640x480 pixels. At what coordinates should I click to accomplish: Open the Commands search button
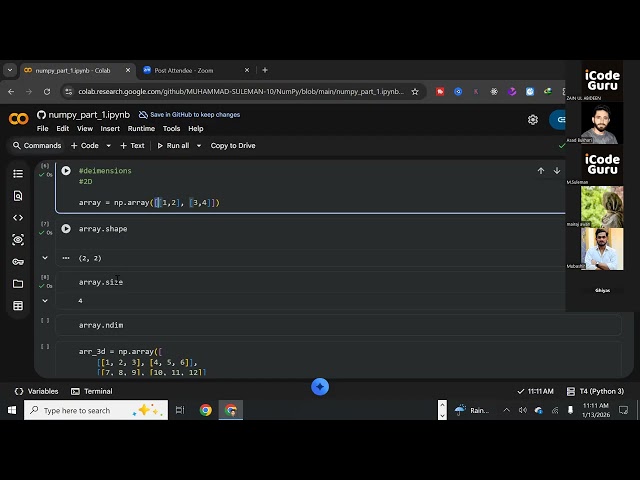[37, 146]
